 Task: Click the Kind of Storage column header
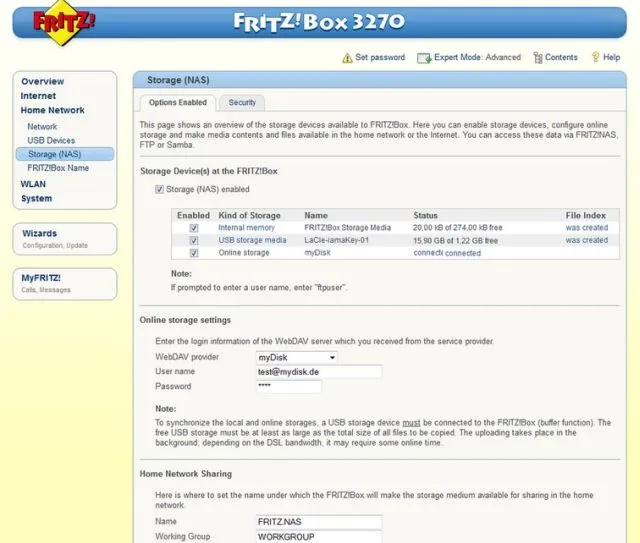pyautogui.click(x=249, y=215)
